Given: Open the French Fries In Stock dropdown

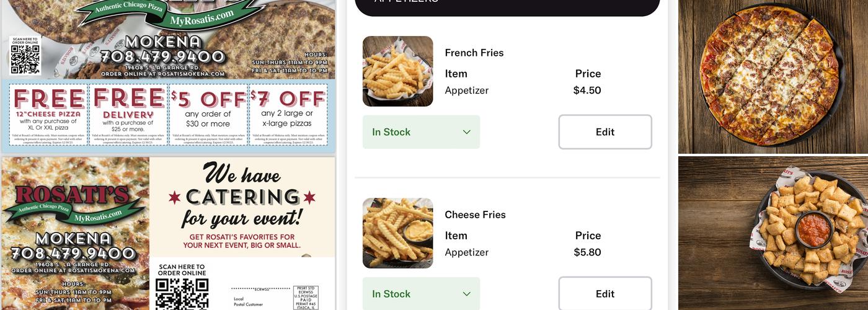Looking at the screenshot, I should click(421, 132).
